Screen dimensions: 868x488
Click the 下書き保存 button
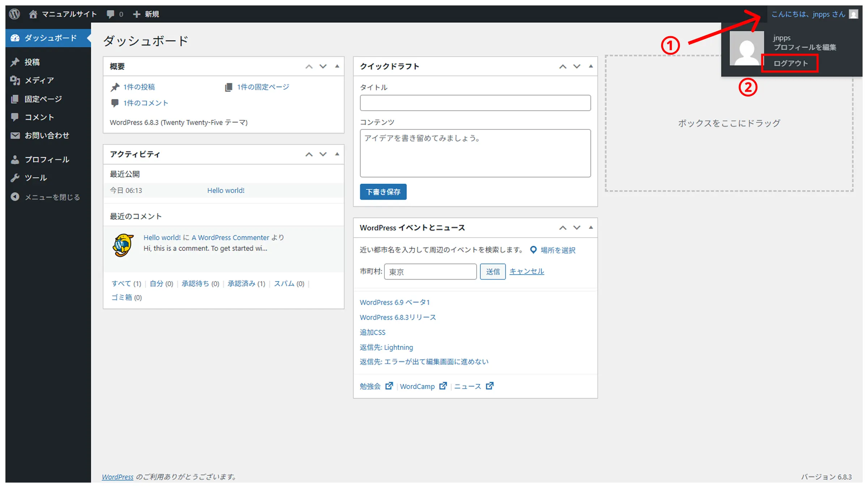pos(383,192)
